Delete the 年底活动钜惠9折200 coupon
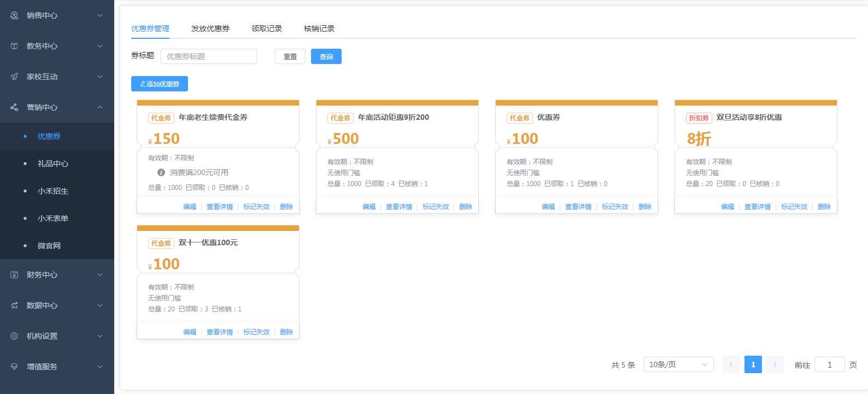 pyautogui.click(x=466, y=207)
